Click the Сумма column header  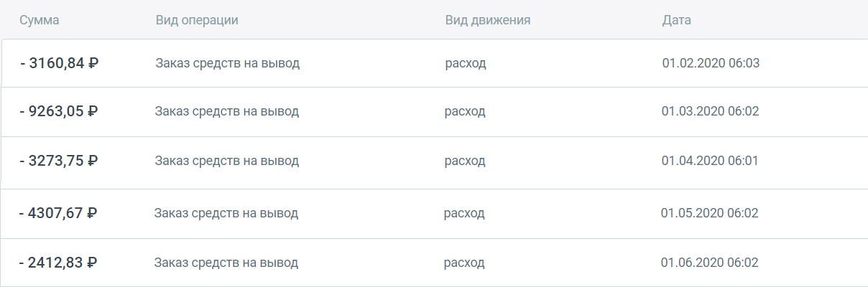pos(40,20)
